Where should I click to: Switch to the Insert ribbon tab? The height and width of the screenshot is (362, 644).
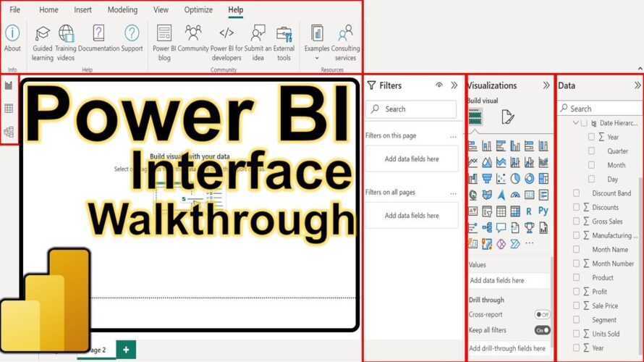[x=82, y=9]
